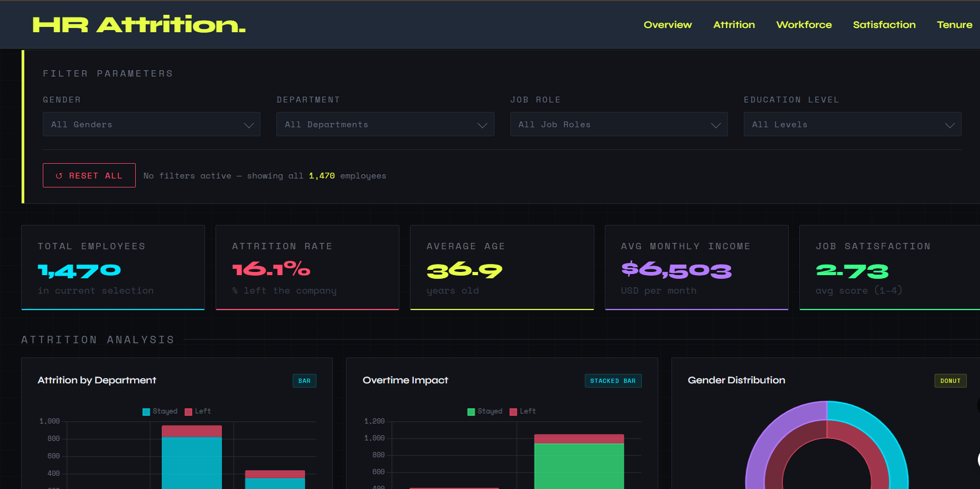Click the BAR chart type badge
The width and height of the screenshot is (980, 489).
click(x=304, y=381)
